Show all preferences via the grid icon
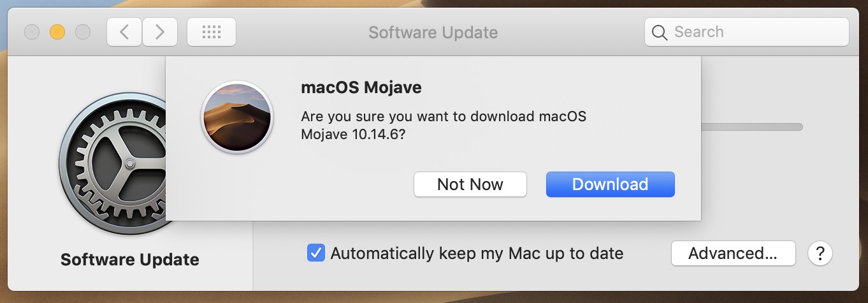The width and height of the screenshot is (868, 303). [x=212, y=32]
